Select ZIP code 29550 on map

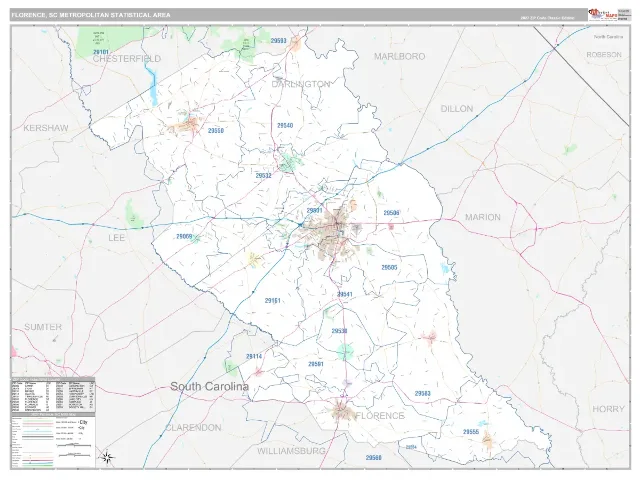tap(216, 131)
